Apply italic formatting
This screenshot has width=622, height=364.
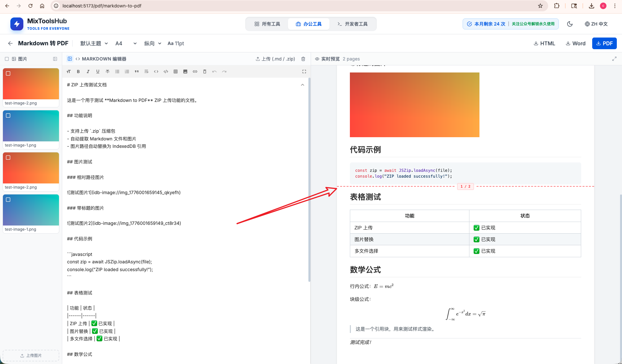[88, 72]
